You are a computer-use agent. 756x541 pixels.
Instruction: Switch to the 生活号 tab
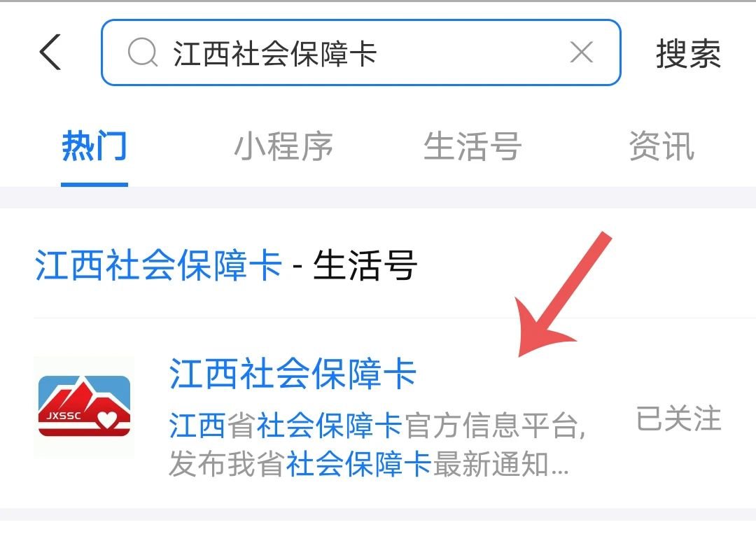pyautogui.click(x=472, y=146)
